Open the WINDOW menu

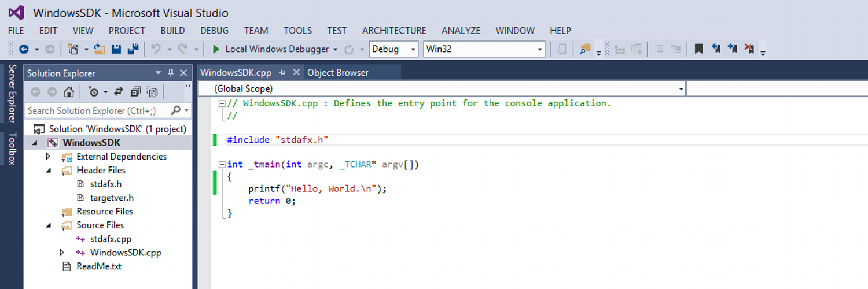click(515, 31)
